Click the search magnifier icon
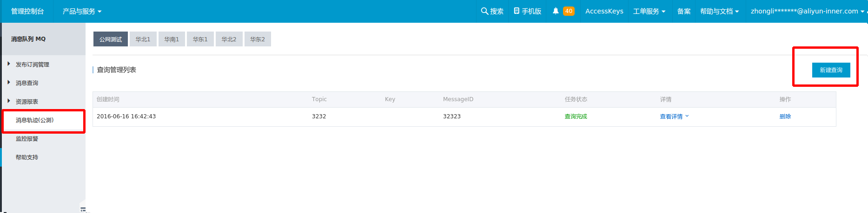This screenshot has width=868, height=213. click(484, 11)
